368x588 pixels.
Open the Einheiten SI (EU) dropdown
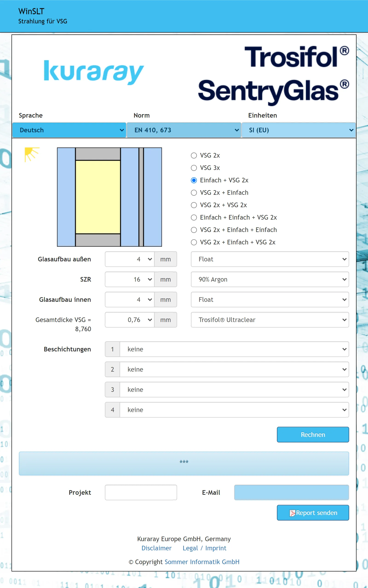tap(299, 130)
